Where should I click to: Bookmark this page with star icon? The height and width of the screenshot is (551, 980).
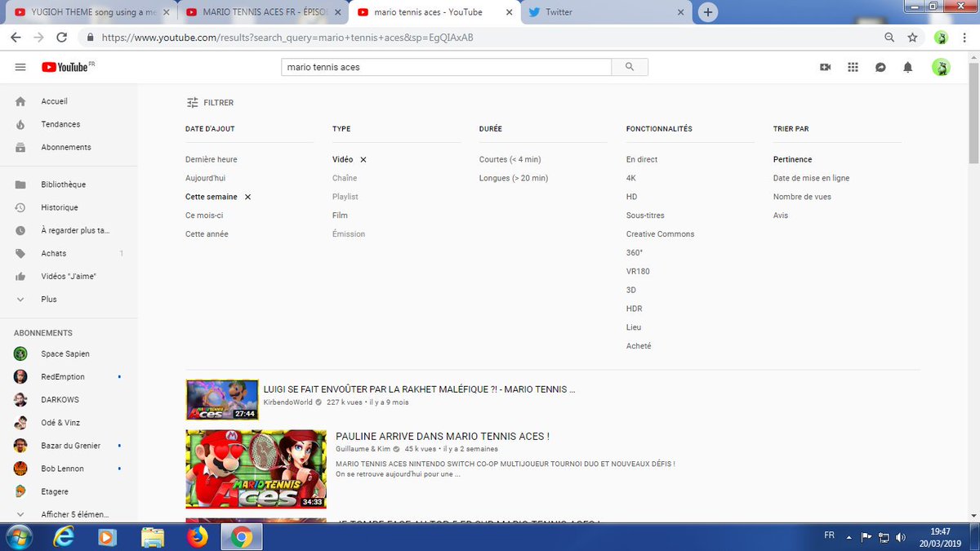912,38
